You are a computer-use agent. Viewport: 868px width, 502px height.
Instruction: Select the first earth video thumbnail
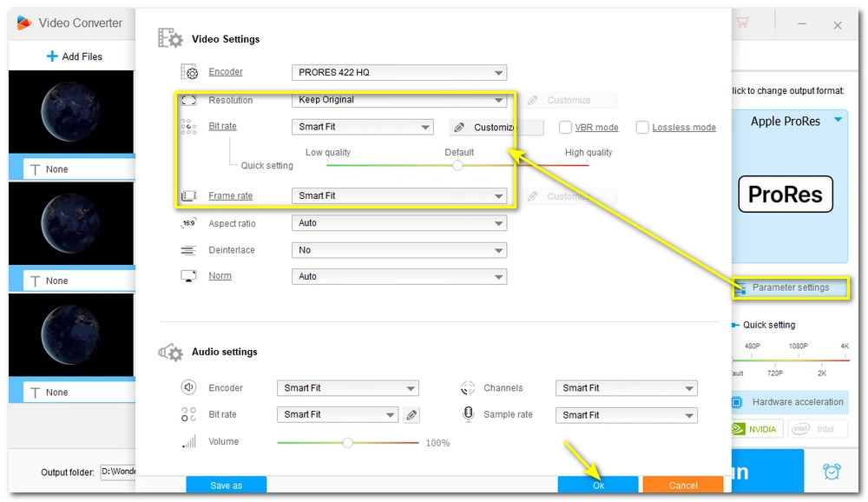click(71, 112)
